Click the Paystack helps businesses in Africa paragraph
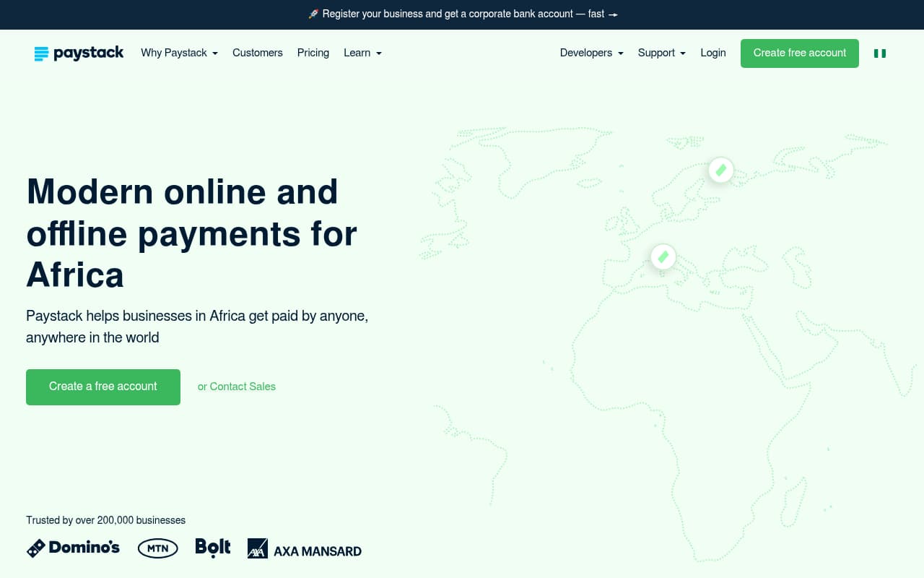The width and height of the screenshot is (924, 578). pos(197,327)
